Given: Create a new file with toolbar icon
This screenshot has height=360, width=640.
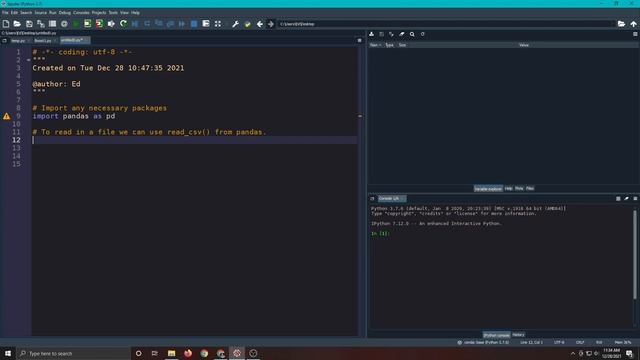Looking at the screenshot, I should click(x=6, y=24).
